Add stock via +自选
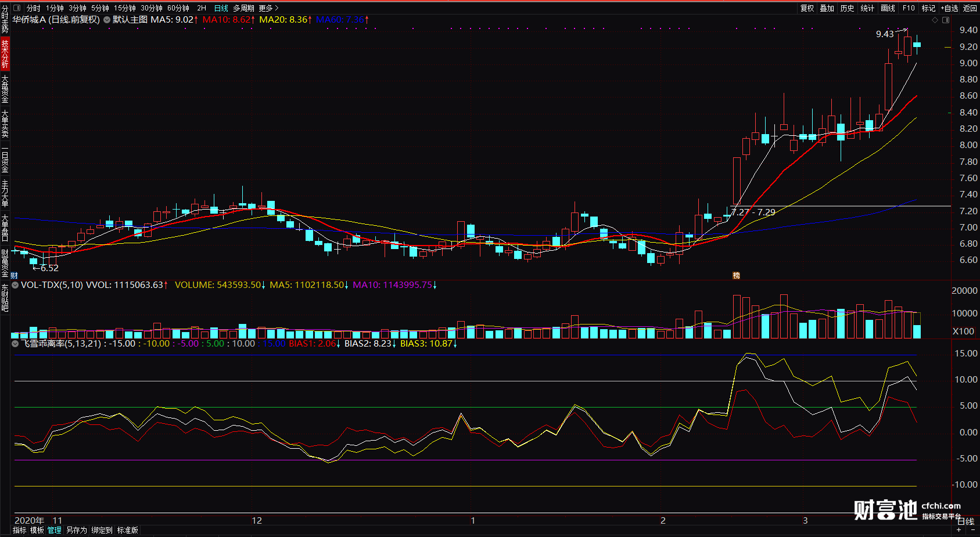 (x=950, y=8)
